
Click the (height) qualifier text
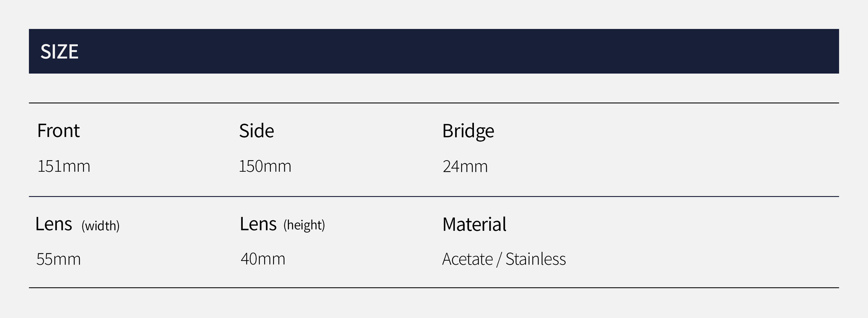(x=304, y=225)
